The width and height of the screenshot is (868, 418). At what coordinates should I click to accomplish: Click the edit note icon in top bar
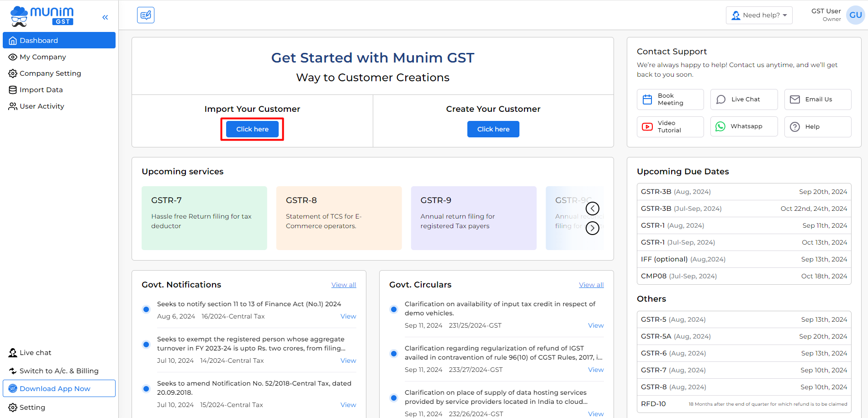point(146,15)
